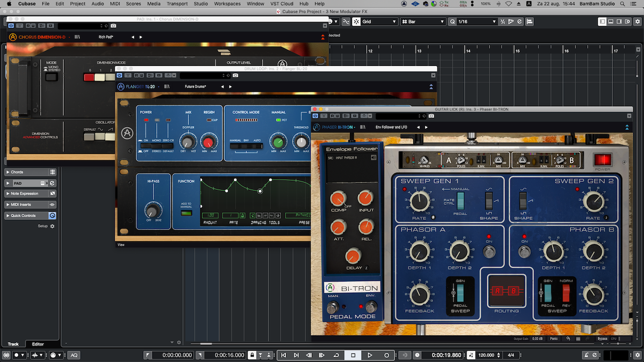Flip Sweep Gen 1 SHAPE switch
Image resolution: width=644 pixels, height=362 pixels.
[488, 201]
